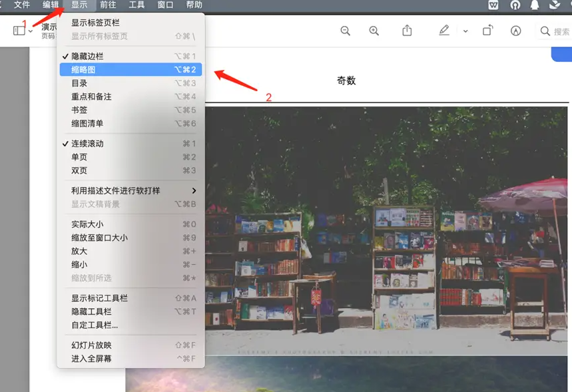Click the bird icon in menu bar

tap(555, 5)
